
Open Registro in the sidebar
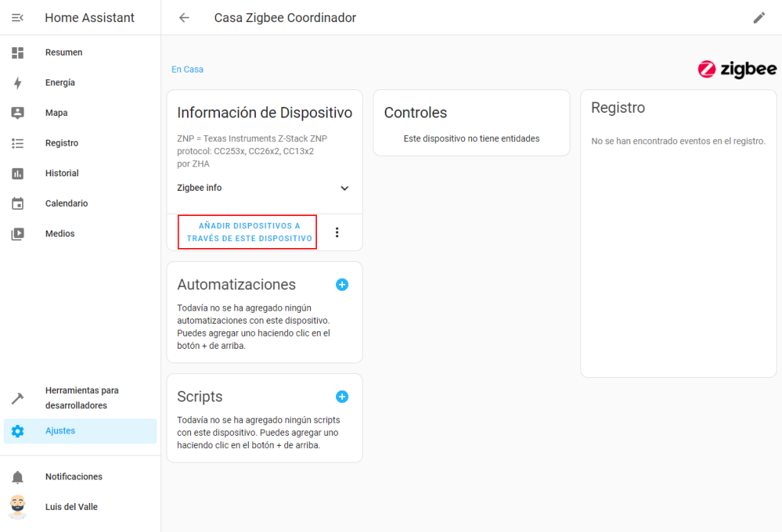coord(62,143)
